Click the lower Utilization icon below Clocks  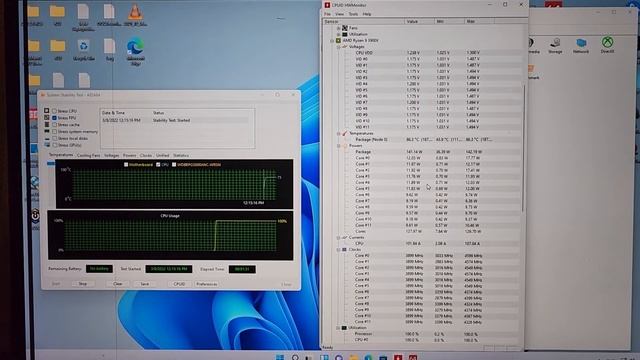coord(344,328)
